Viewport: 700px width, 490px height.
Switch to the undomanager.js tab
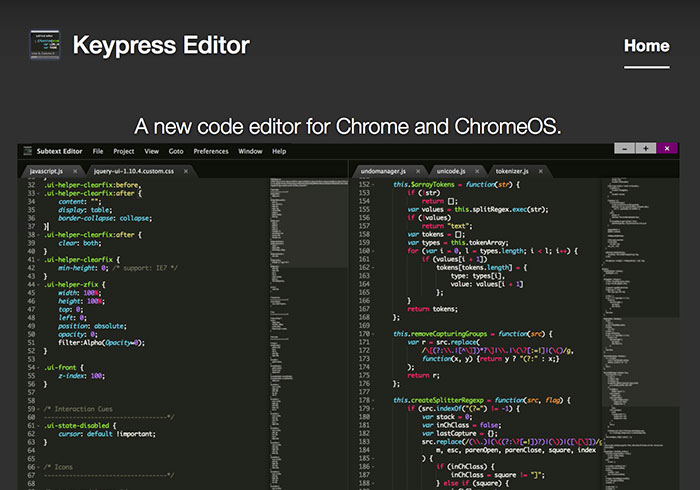coord(383,171)
